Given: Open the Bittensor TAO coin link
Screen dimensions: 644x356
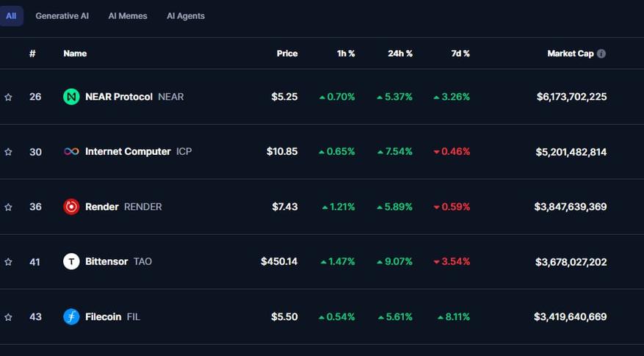Looking at the screenshot, I should coord(107,261).
